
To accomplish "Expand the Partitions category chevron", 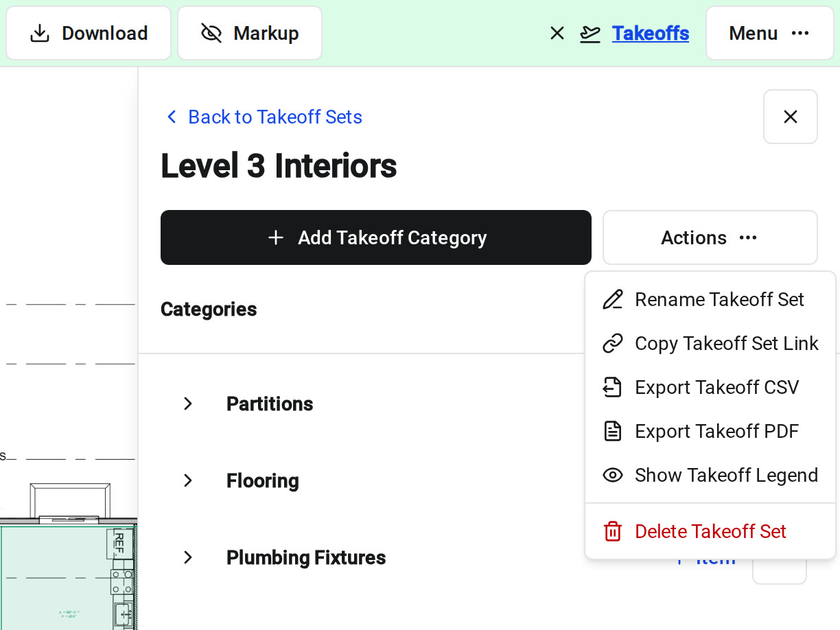I will [x=188, y=404].
